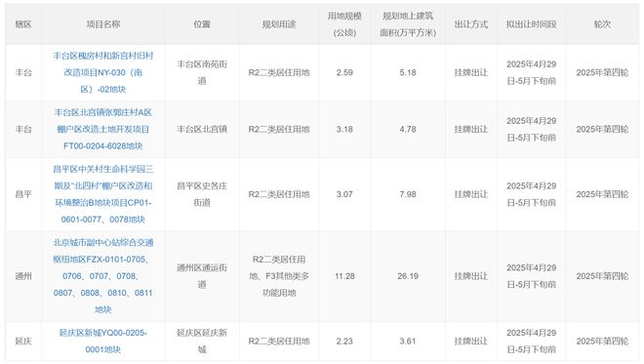Open the 延庆区新城YQ00-0205-0001地块 link

tap(103, 341)
